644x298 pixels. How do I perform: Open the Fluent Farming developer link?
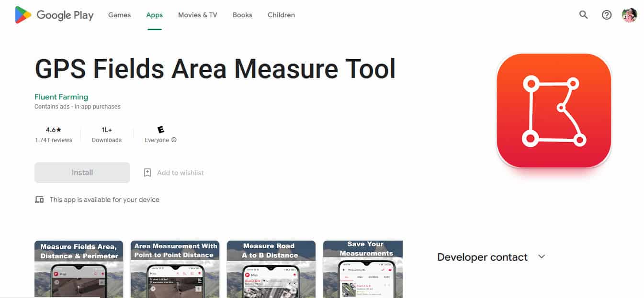pos(61,97)
